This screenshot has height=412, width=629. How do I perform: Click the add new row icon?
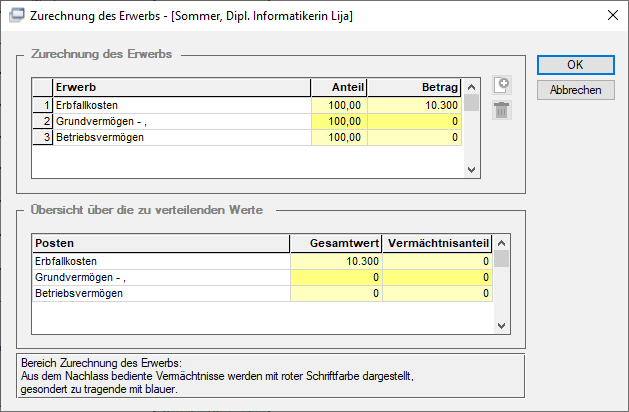click(502, 85)
